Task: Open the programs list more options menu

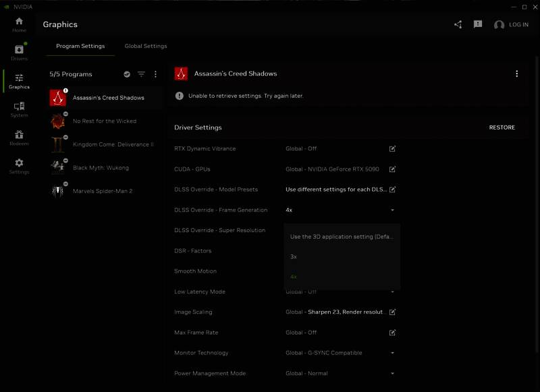Action: (x=155, y=74)
